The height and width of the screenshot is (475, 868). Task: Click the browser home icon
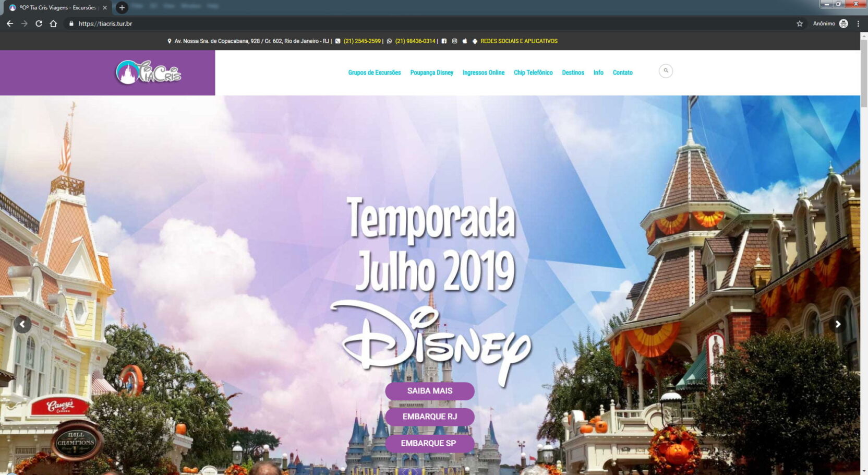click(x=53, y=23)
